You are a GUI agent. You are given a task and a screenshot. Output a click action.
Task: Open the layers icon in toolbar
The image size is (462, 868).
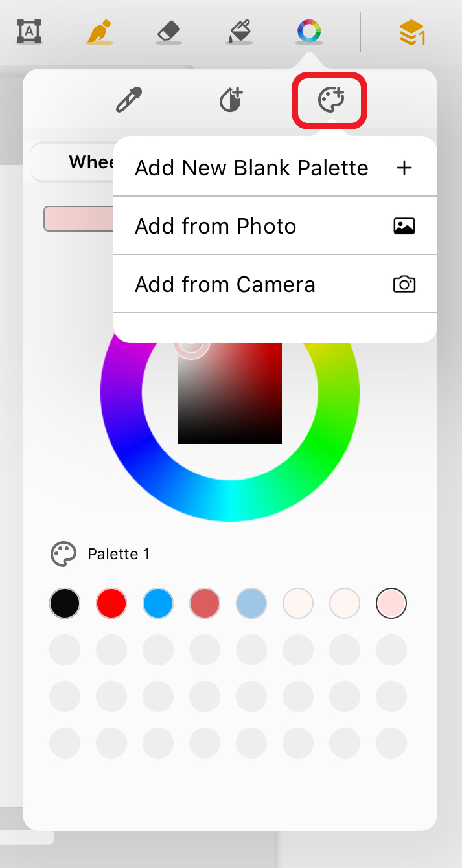pyautogui.click(x=411, y=32)
